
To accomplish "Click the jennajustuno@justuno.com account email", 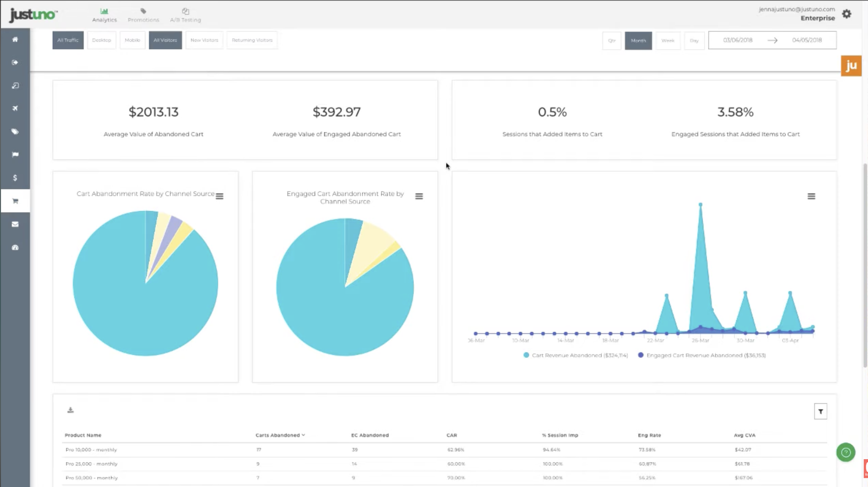I will coord(796,9).
